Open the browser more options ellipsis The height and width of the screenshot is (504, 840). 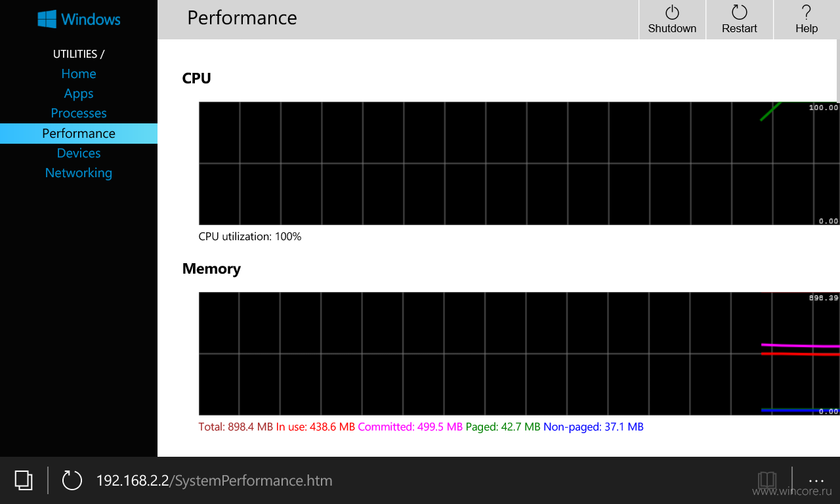[816, 480]
